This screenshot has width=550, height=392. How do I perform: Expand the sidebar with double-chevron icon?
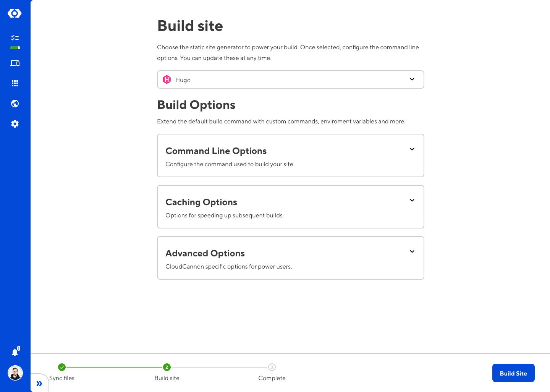tap(39, 384)
